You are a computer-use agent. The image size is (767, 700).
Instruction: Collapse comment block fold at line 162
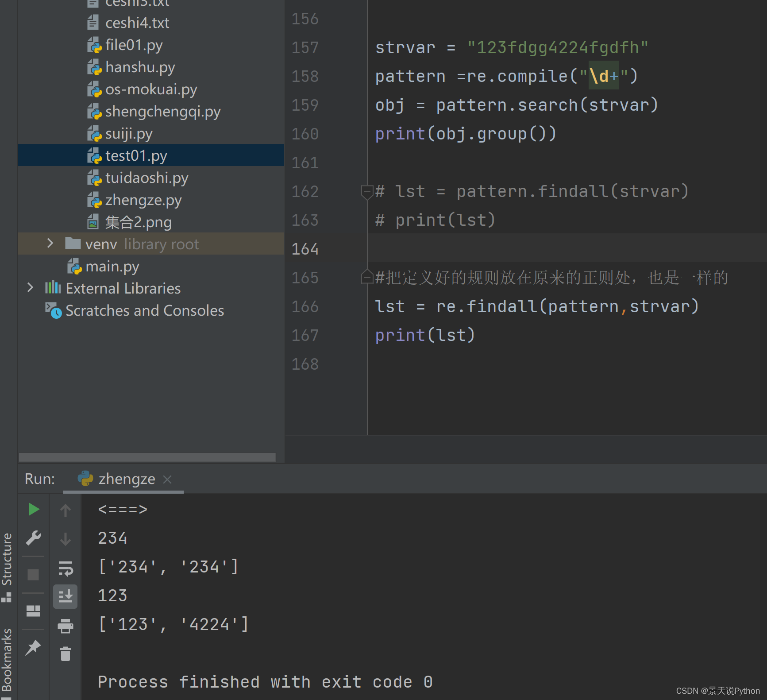click(x=367, y=192)
